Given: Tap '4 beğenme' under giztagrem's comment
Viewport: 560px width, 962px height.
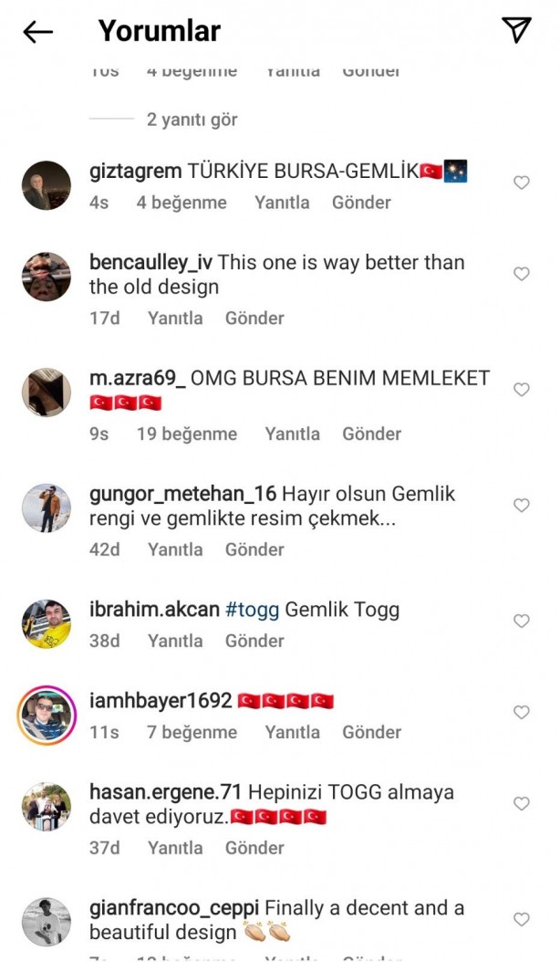Looking at the screenshot, I should coord(181,203).
